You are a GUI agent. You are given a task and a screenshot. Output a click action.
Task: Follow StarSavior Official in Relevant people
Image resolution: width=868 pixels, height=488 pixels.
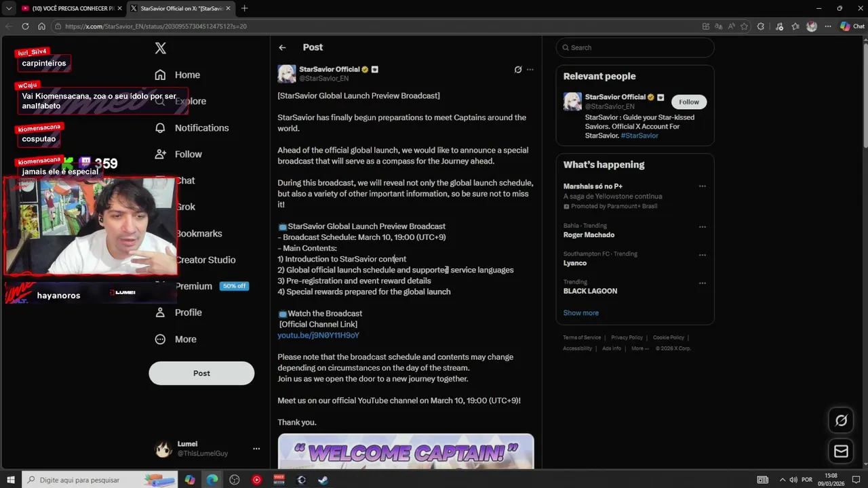click(689, 102)
